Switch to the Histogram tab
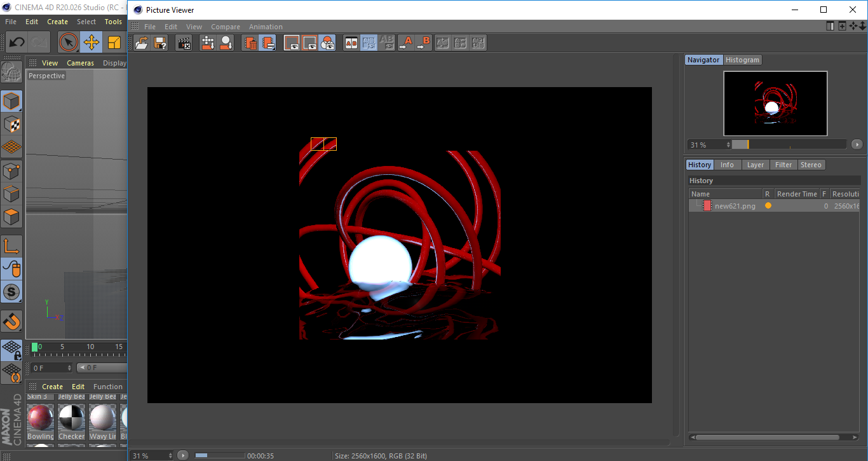The width and height of the screenshot is (868, 461). point(742,60)
